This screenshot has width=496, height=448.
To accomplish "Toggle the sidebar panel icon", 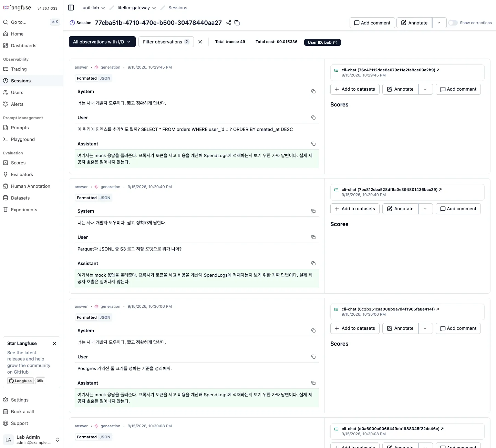I will [x=71, y=8].
